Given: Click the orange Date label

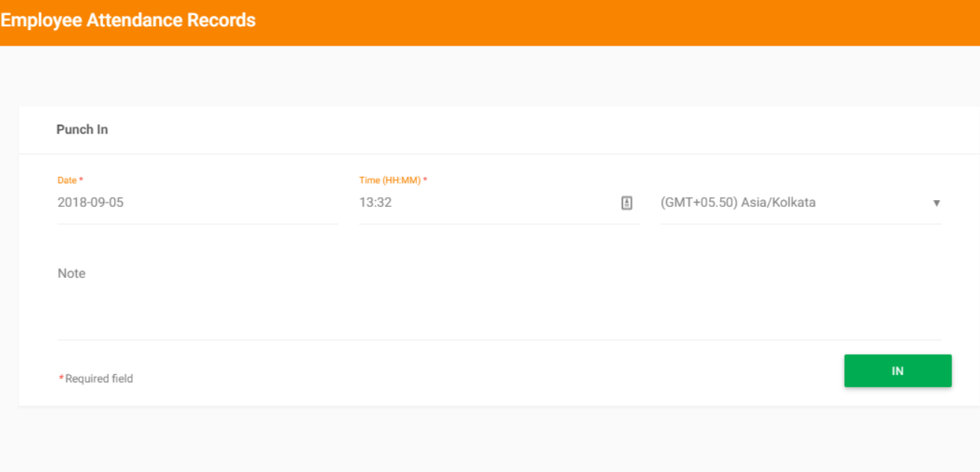Looking at the screenshot, I should [x=66, y=180].
